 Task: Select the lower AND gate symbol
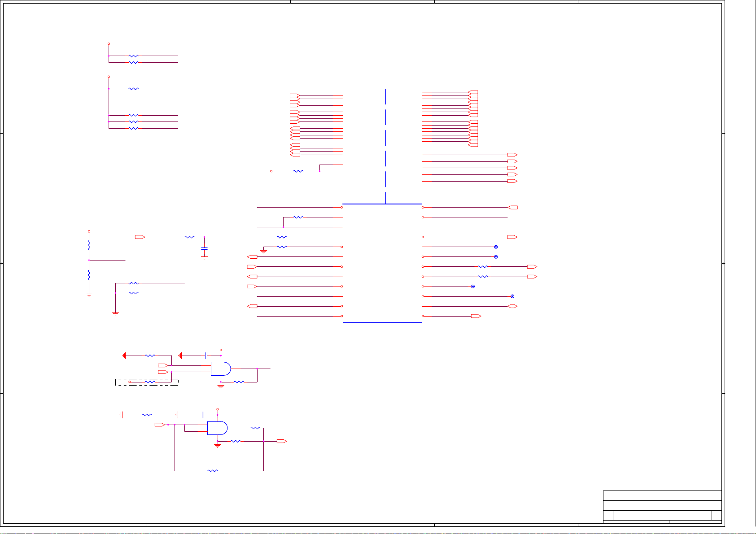tap(217, 428)
